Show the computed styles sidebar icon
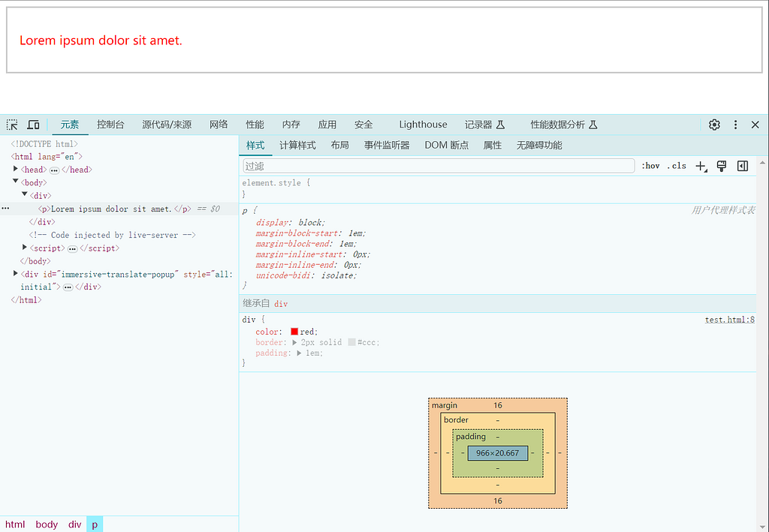769x532 pixels. [743, 166]
